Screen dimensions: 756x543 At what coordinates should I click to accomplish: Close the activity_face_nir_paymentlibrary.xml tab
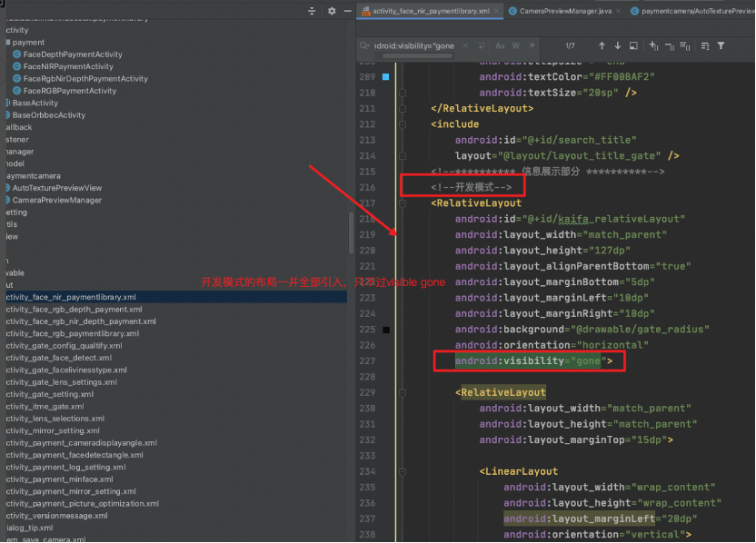[x=497, y=11]
